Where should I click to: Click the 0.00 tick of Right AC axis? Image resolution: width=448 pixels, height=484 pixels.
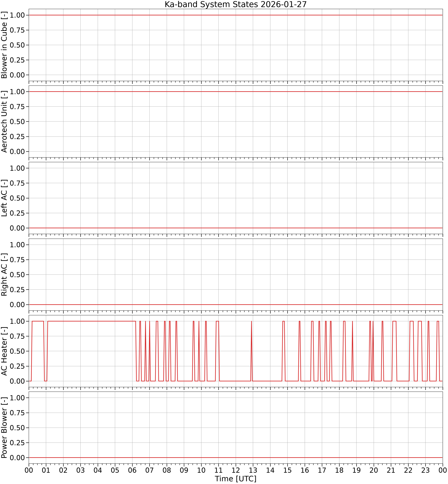pos(17,305)
